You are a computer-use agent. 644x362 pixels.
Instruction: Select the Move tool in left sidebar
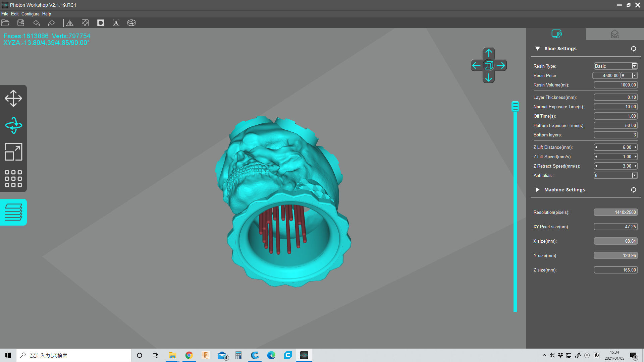tap(13, 98)
